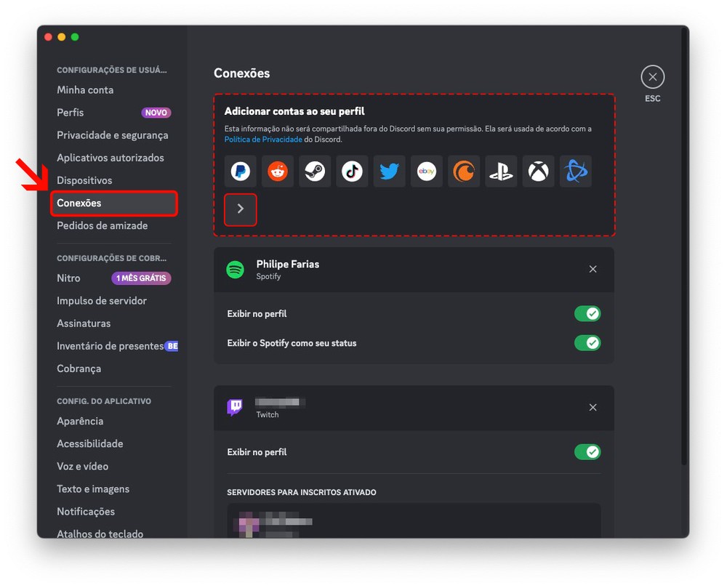Toggle Spotify's Exibir no perfil switch
The image size is (727, 588).
point(587,313)
